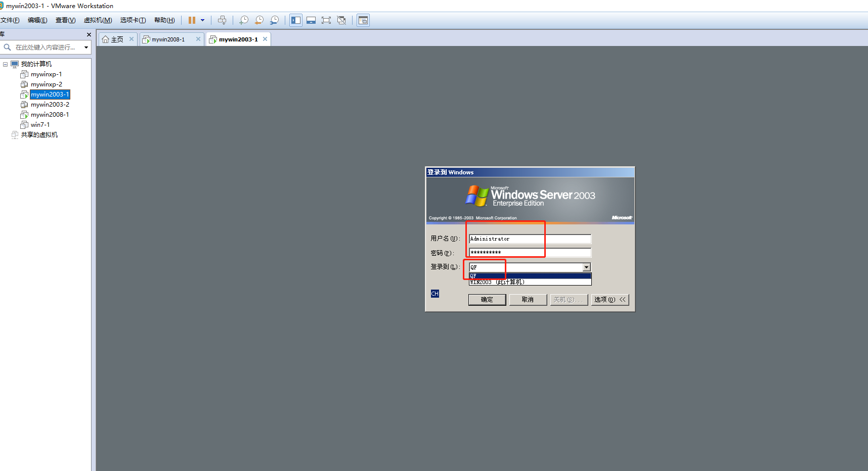Open the 虚拟机(M) menu

pos(98,20)
